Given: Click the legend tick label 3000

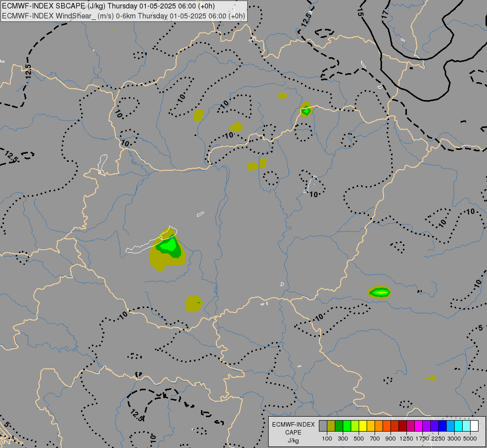Looking at the screenshot, I should 454,439.
